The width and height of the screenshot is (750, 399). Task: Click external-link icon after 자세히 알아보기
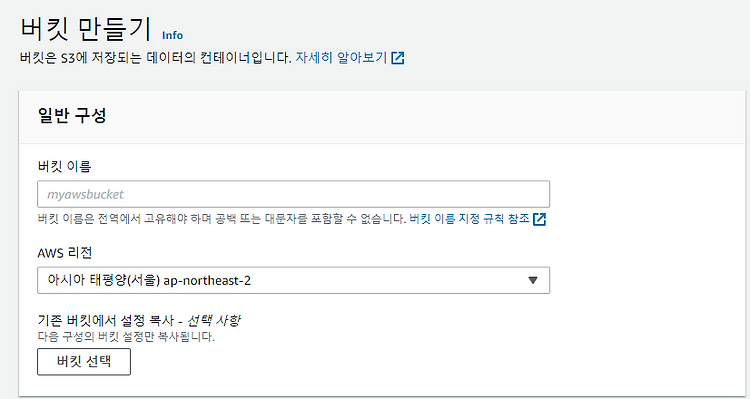(x=398, y=58)
